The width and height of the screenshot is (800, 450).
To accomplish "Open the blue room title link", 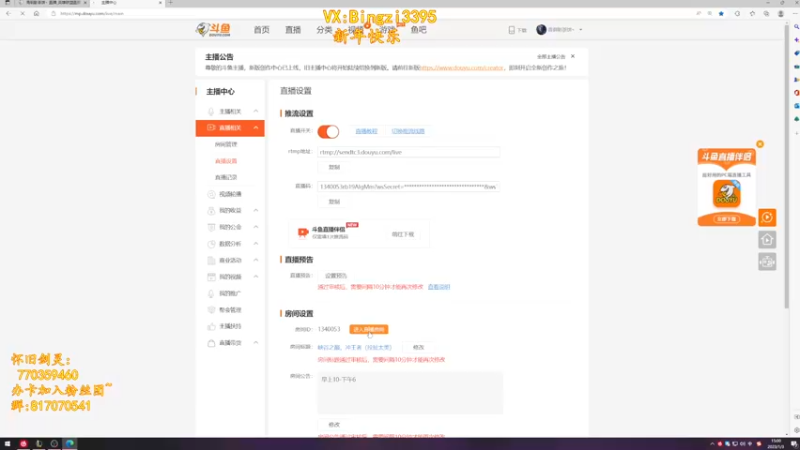I will click(355, 347).
